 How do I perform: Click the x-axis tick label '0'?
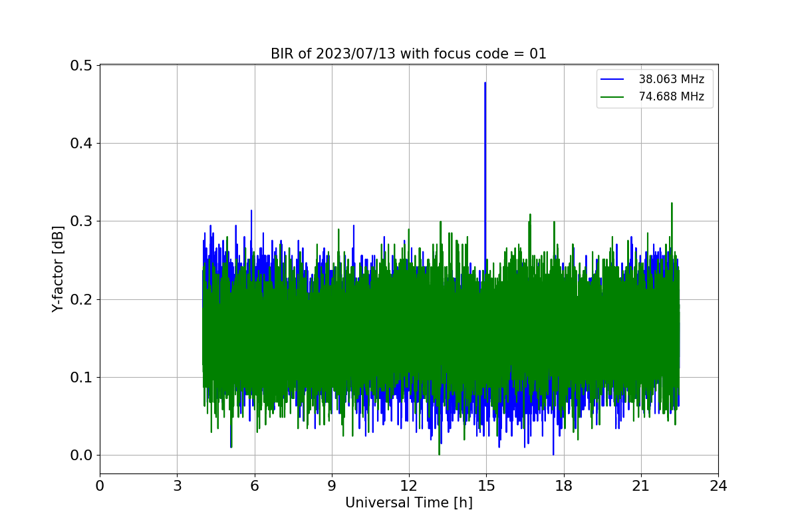100,486
